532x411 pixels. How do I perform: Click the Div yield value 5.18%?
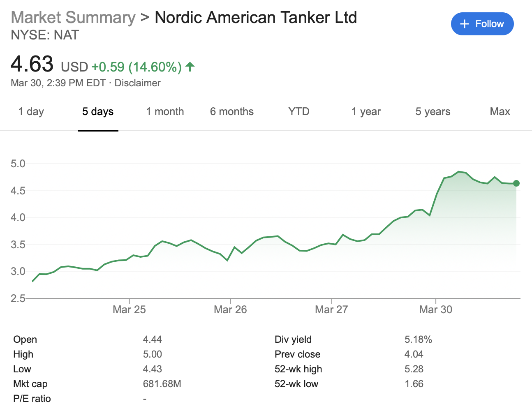pos(418,339)
